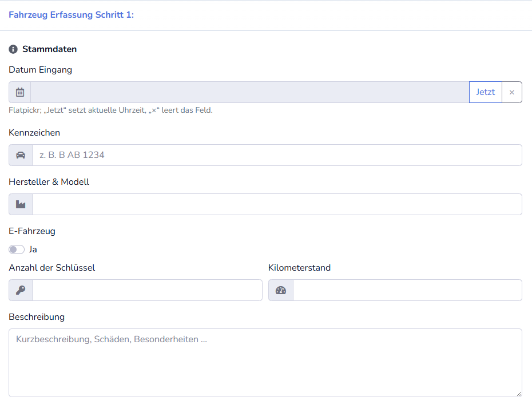The width and height of the screenshot is (532, 416).
Task: Select the Hersteller & Modell text field
Action: tap(277, 204)
